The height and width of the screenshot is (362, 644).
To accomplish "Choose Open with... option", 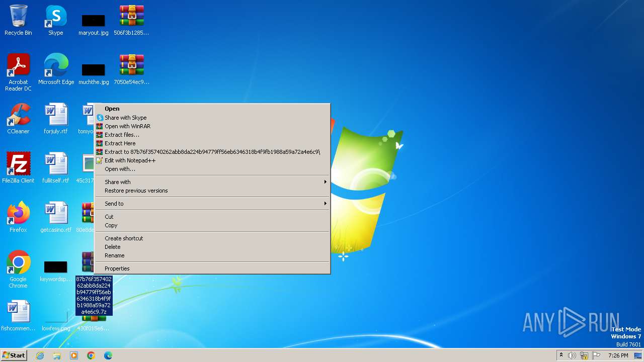I will [x=212, y=169].
